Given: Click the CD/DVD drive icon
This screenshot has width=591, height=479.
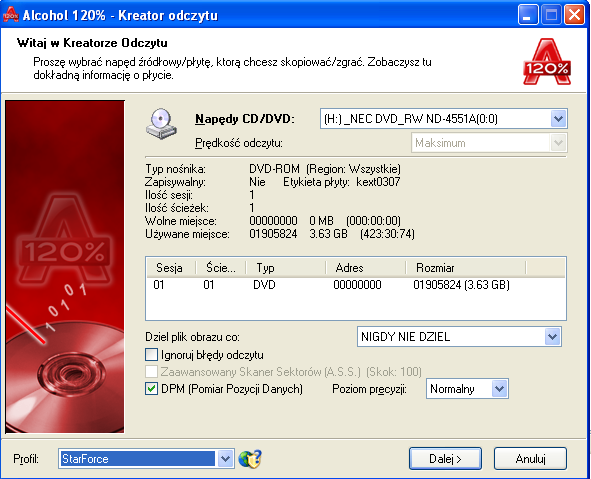Looking at the screenshot, I should point(161,124).
